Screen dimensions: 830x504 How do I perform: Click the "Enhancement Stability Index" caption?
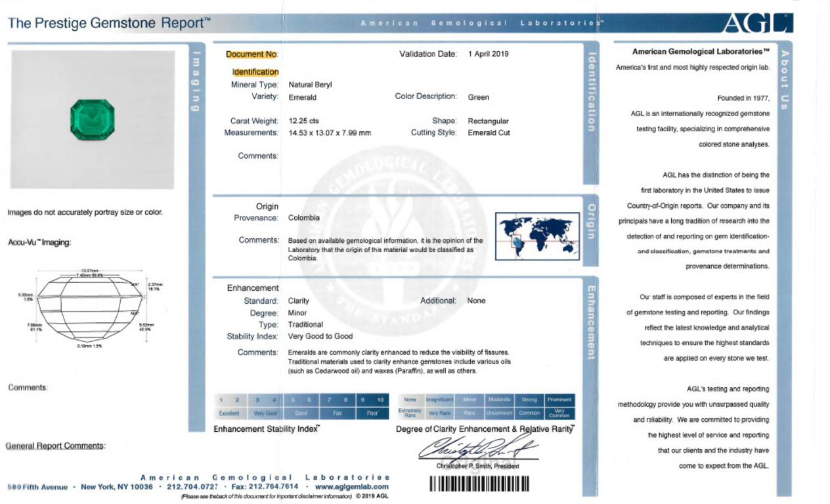pyautogui.click(x=267, y=429)
